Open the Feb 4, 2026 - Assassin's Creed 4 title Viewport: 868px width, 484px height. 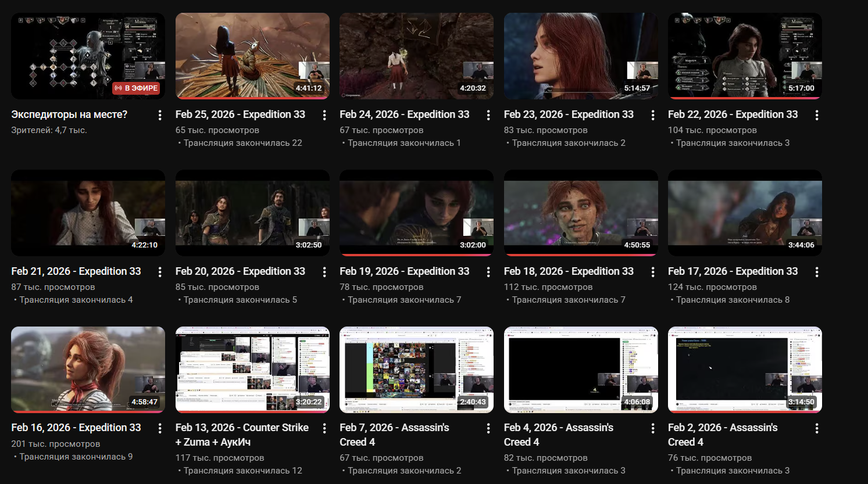coord(558,435)
